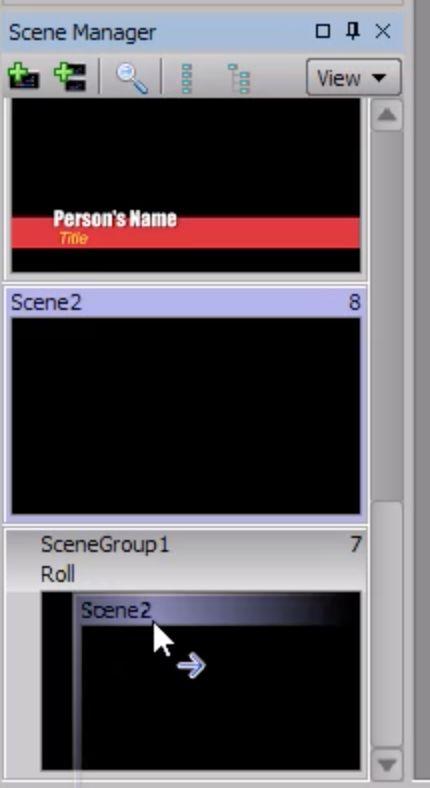Click the black Scene2 preview thumbnail
The height and width of the screenshot is (788, 430).
click(x=185, y=416)
